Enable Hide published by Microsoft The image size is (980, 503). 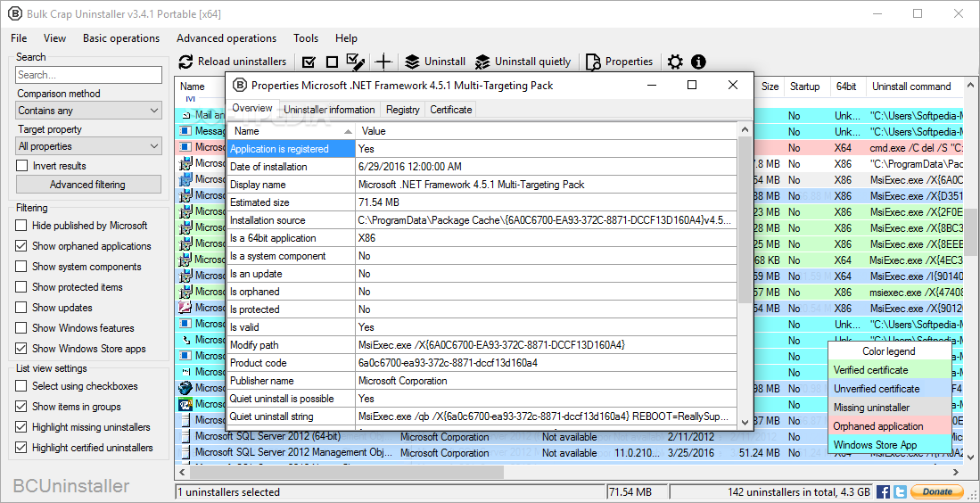[x=21, y=226]
